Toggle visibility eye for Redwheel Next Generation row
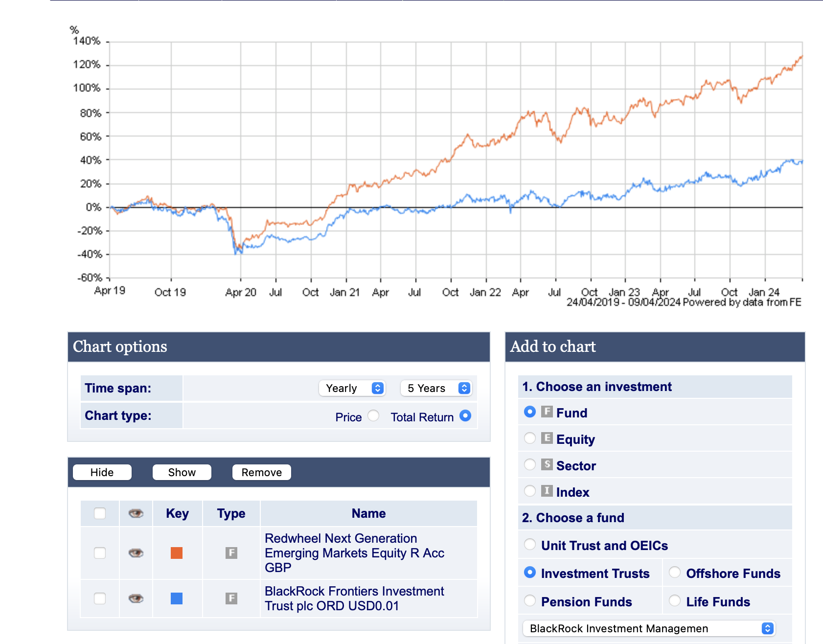This screenshot has height=644, width=823. coord(136,553)
